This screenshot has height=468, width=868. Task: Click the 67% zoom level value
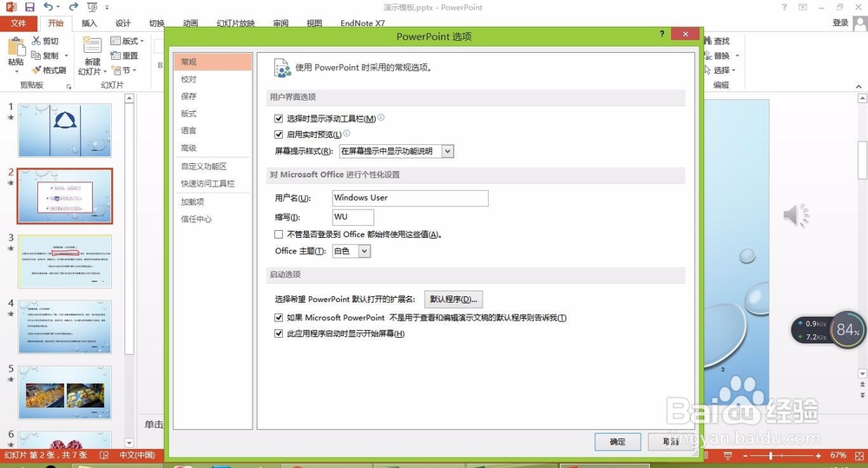tap(838, 455)
